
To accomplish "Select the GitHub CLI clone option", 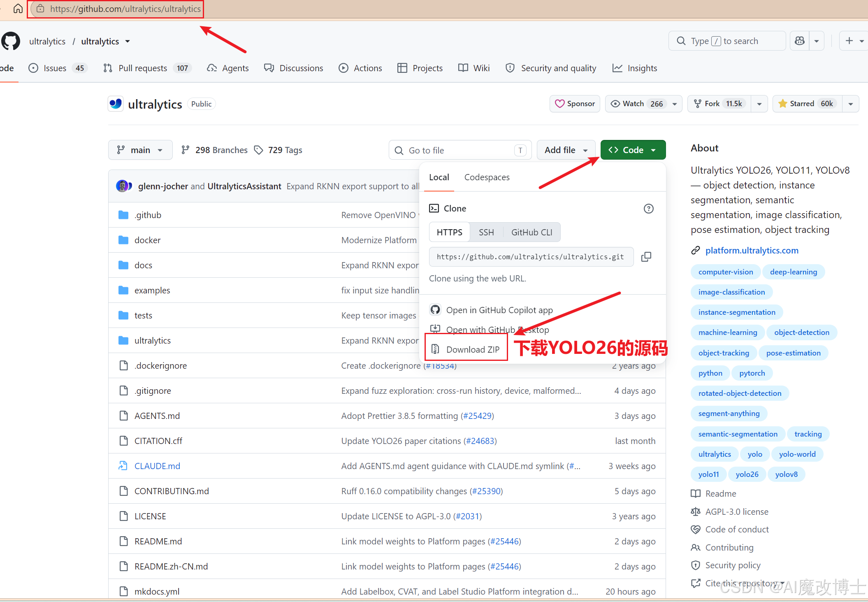I will pyautogui.click(x=531, y=232).
